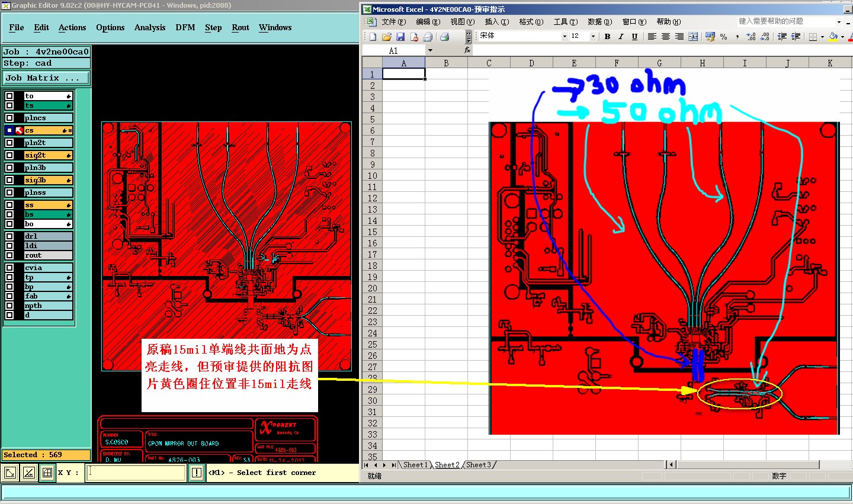Center align text in Excel

665,37
